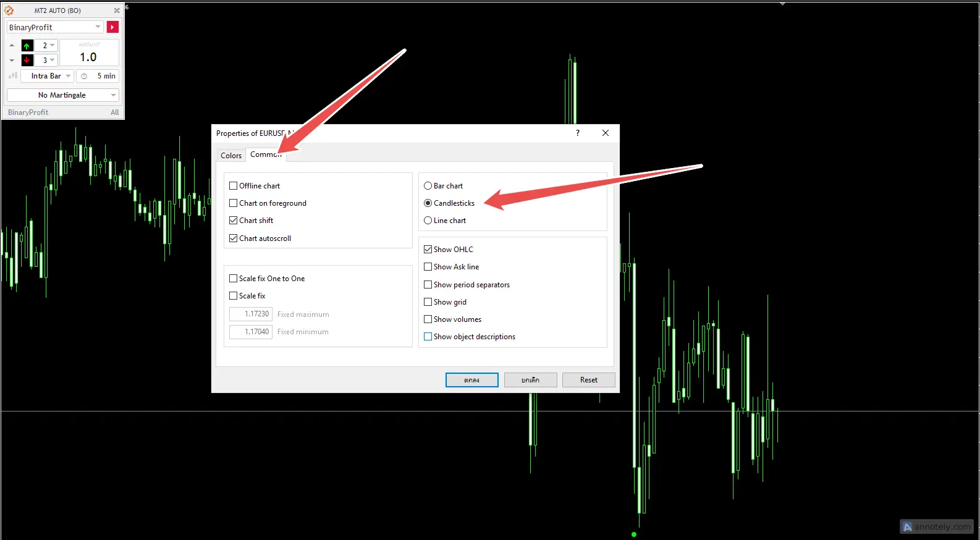Open the down-arrow buffer dropdown showing 3

pos(46,60)
